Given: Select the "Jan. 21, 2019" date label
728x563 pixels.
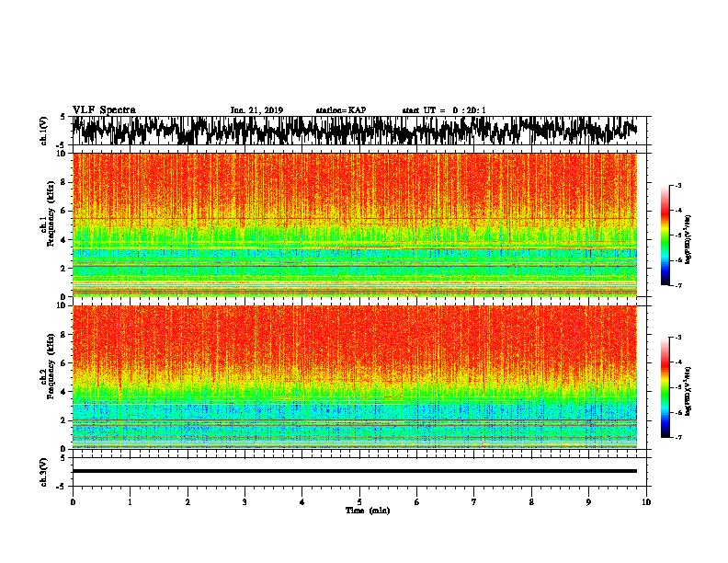Looking at the screenshot, I should (256, 110).
